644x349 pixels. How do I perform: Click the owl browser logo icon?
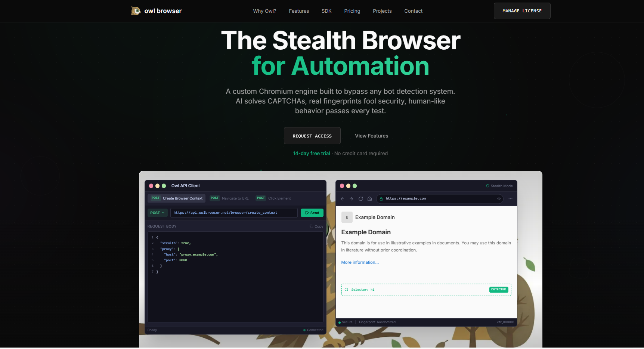(x=135, y=11)
